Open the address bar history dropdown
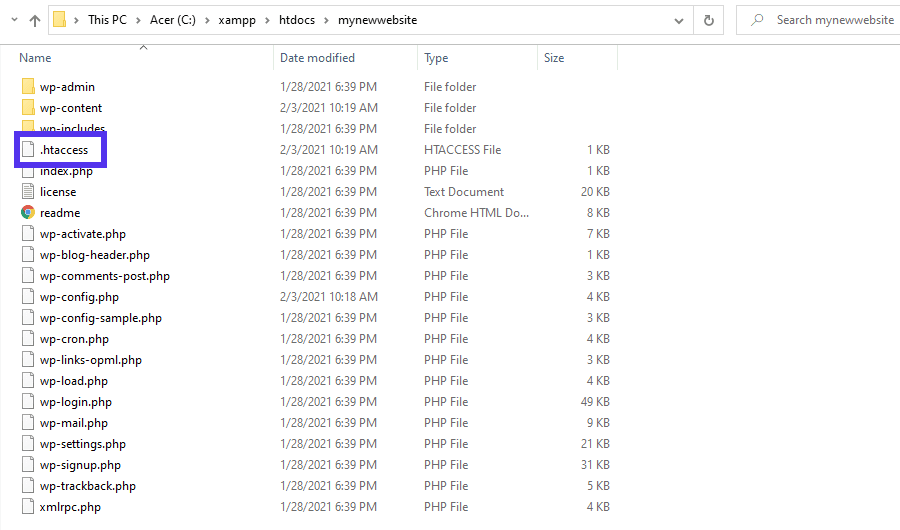The image size is (900, 530). [680, 20]
